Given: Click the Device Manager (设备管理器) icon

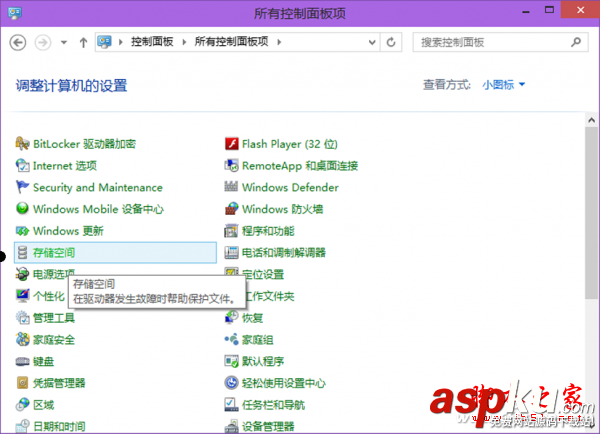Looking at the screenshot, I should coord(232,426).
